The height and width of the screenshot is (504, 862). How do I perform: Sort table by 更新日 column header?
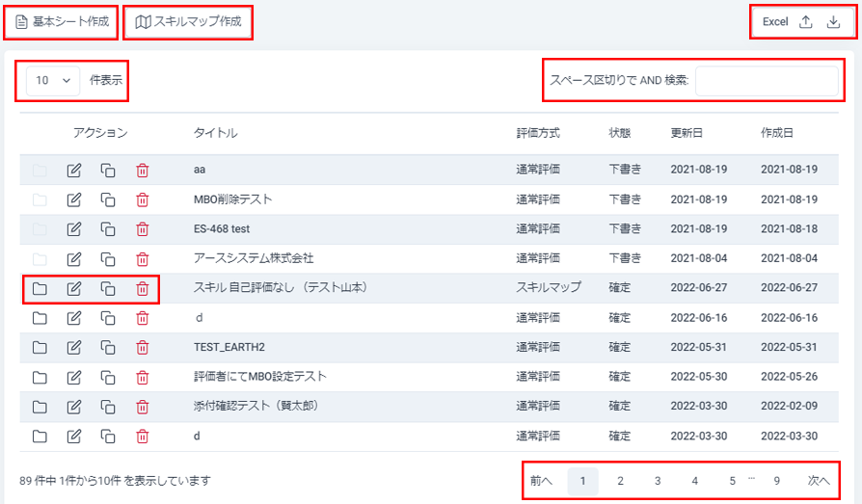(687, 133)
